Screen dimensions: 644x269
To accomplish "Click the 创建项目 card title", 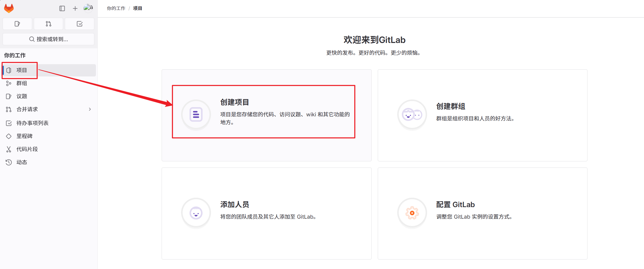I will tap(235, 102).
